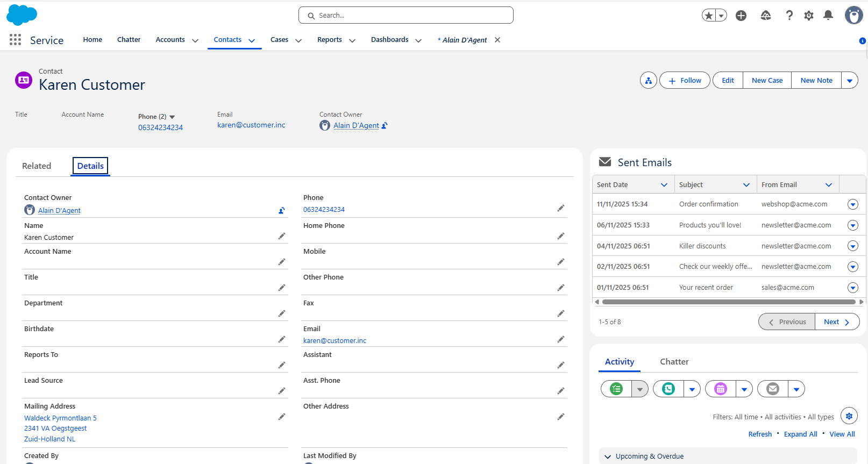Click the Expand All link
Viewport: 868px width, 464px height.
(800, 434)
